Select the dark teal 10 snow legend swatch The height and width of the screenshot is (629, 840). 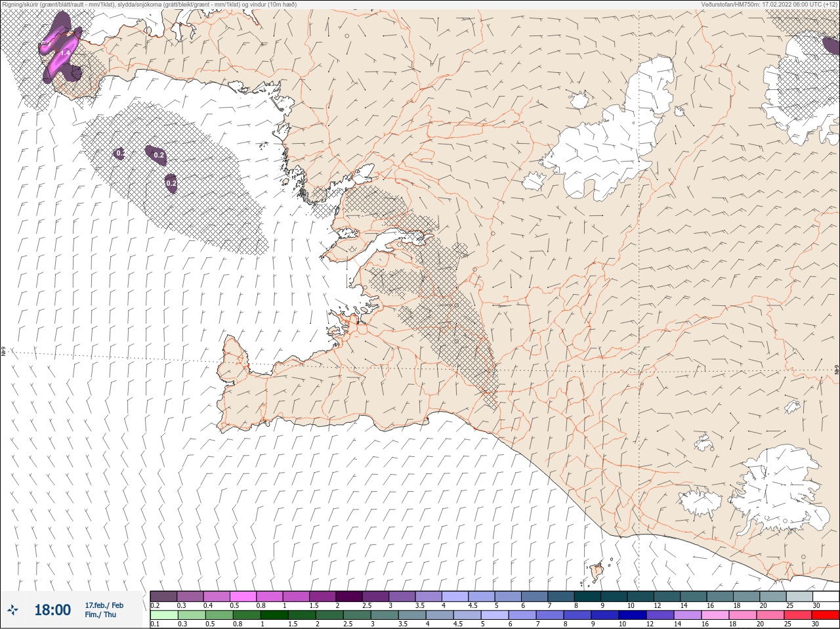pyautogui.click(x=640, y=596)
